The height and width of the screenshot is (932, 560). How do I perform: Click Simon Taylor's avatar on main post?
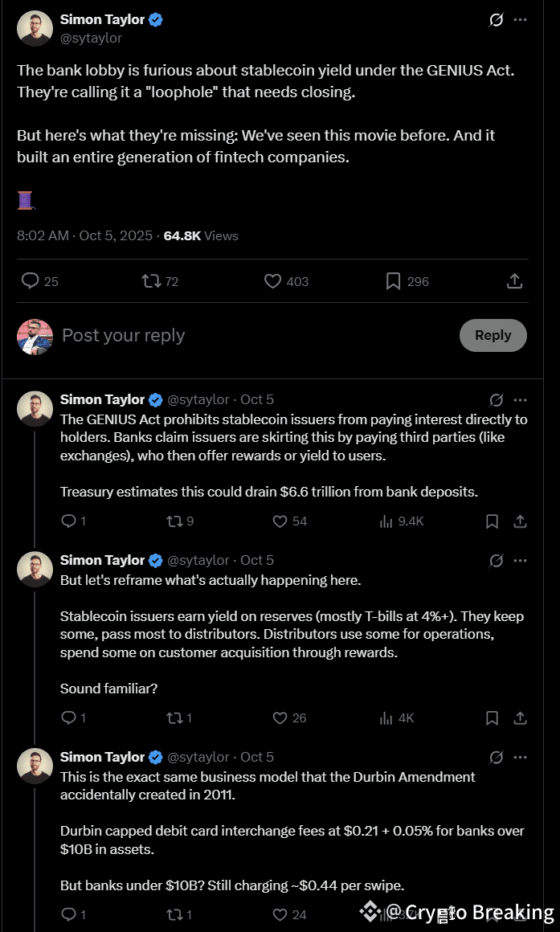click(x=35, y=28)
